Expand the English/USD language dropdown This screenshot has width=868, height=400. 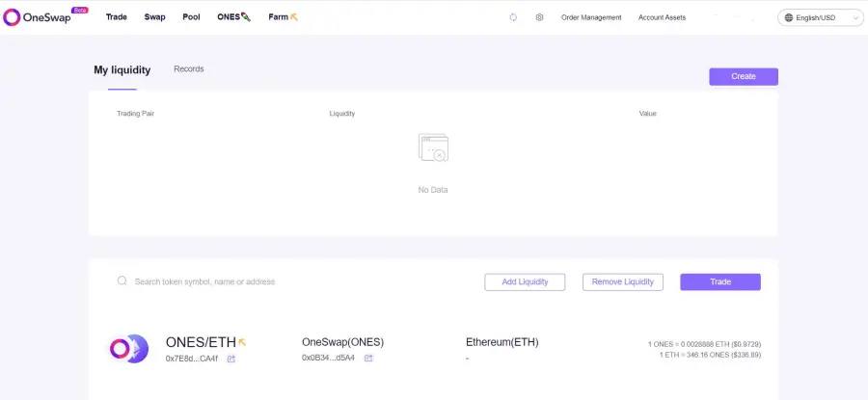coord(821,17)
